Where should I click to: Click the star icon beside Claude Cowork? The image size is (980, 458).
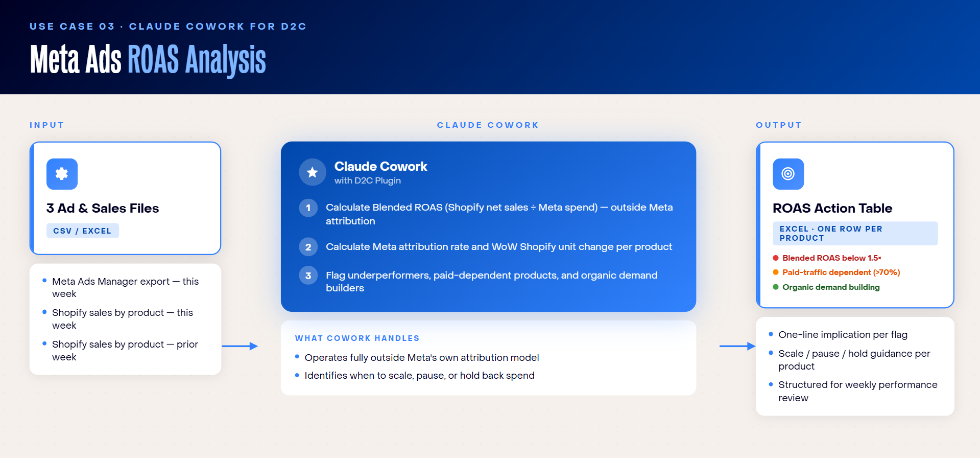[x=313, y=172]
